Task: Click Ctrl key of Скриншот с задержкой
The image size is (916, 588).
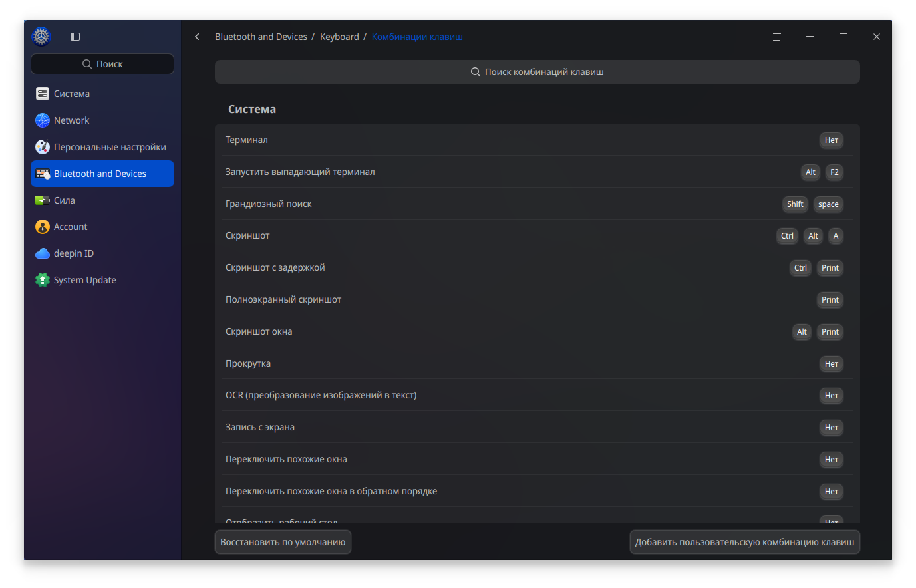Action: pyautogui.click(x=800, y=268)
